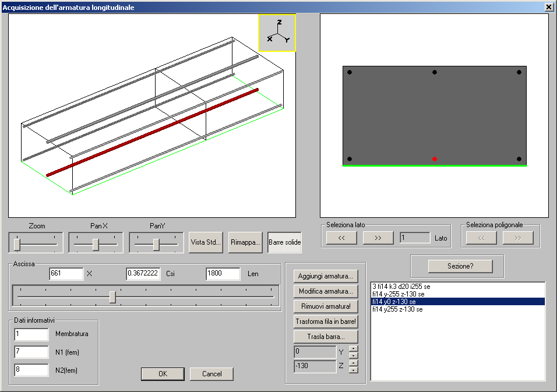Click the Ascissa slider thumb
Viewport: 557px width, 392px height.
[x=112, y=297]
